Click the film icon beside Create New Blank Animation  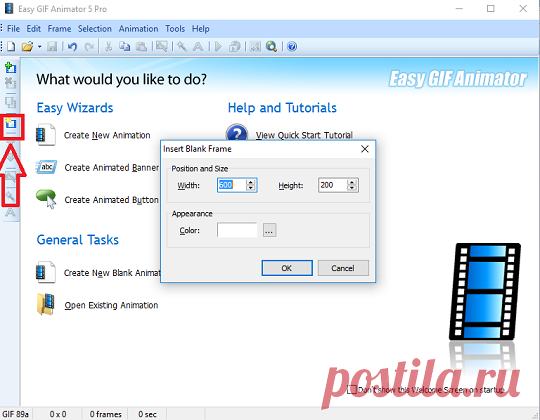(45, 272)
